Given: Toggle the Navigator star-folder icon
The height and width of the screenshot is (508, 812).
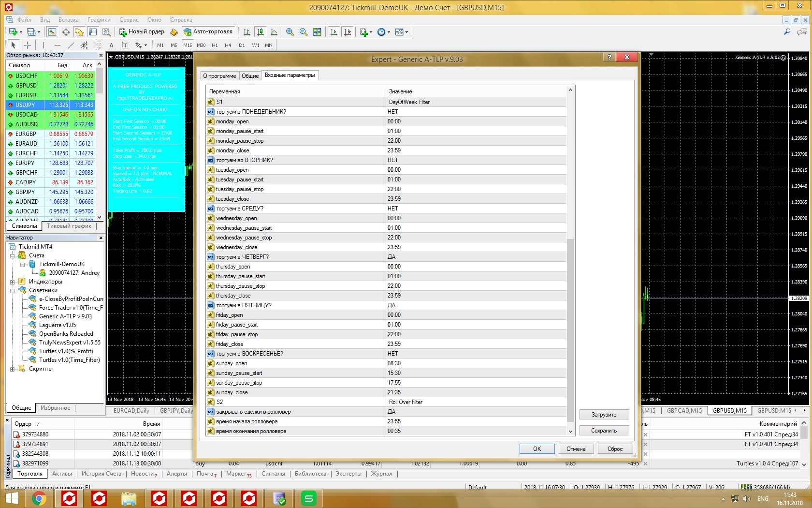Looking at the screenshot, I should (79, 32).
